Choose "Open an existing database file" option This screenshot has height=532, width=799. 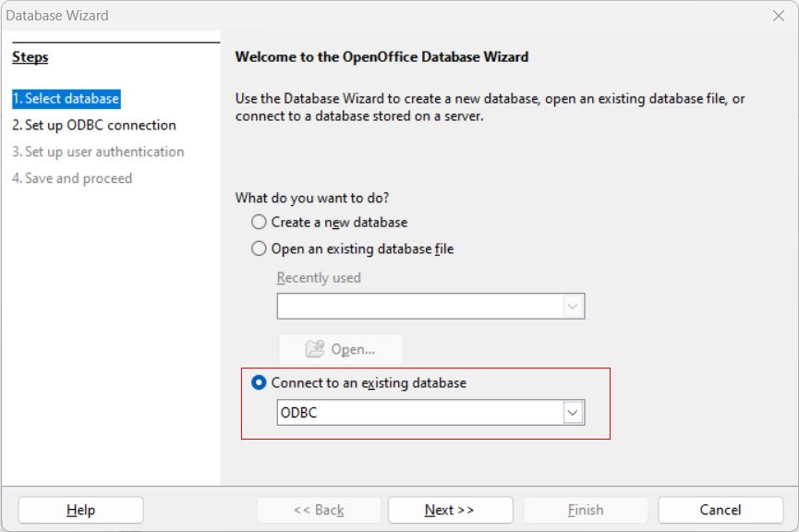[260, 249]
